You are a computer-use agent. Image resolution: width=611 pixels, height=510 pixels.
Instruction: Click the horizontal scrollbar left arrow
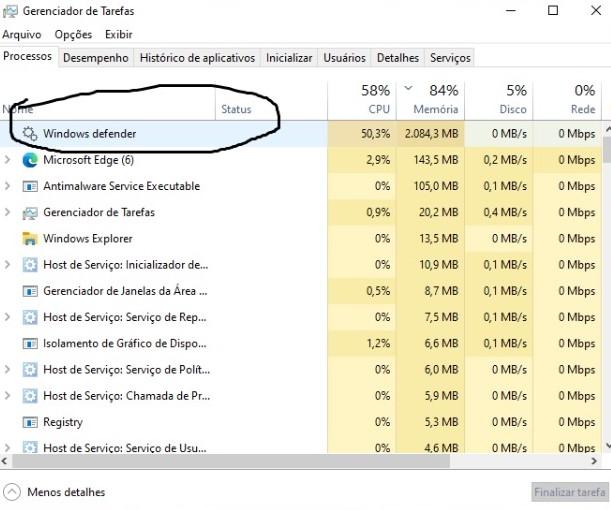pos(4,461)
